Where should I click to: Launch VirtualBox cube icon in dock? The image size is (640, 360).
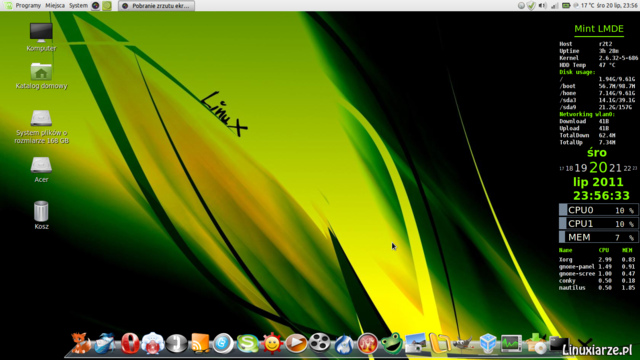click(x=488, y=343)
